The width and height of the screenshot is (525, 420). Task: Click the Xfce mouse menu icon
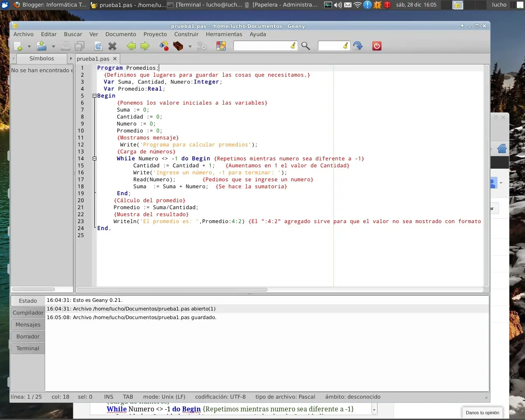click(5, 5)
